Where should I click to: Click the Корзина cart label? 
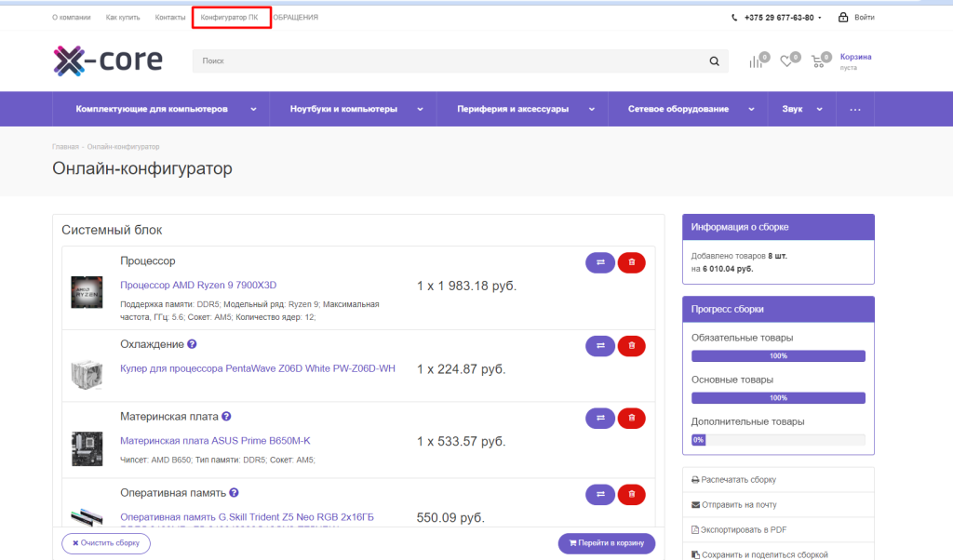click(856, 57)
